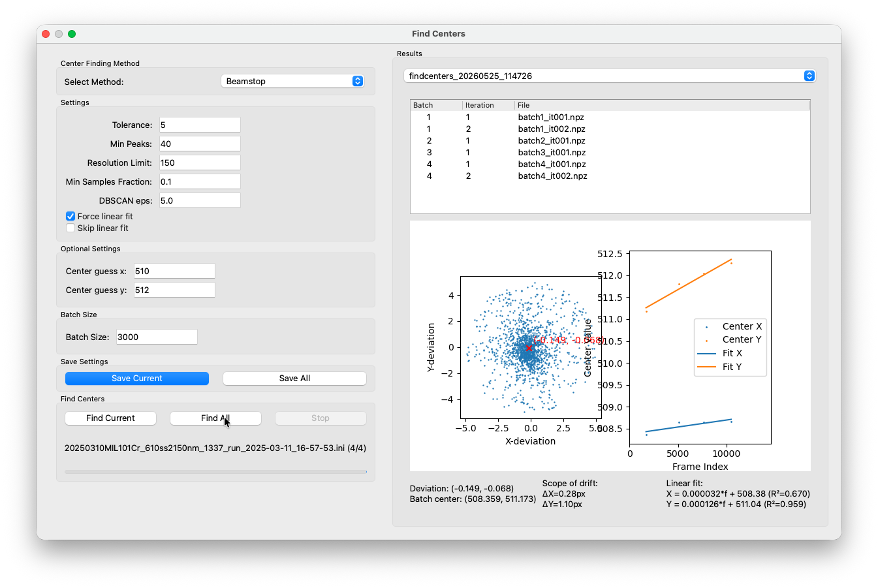Enable Force linear fit checkbox
This screenshot has height=588, width=878.
tap(71, 216)
